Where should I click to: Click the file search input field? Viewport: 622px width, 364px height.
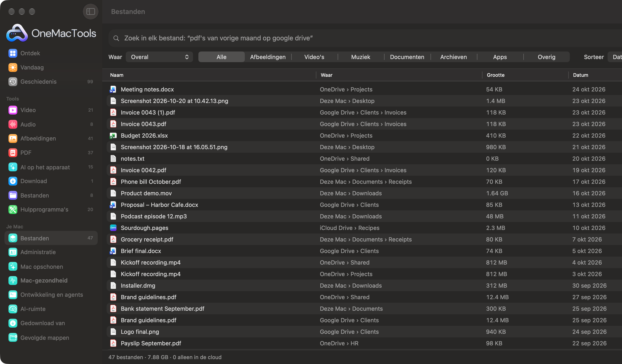coord(365,38)
